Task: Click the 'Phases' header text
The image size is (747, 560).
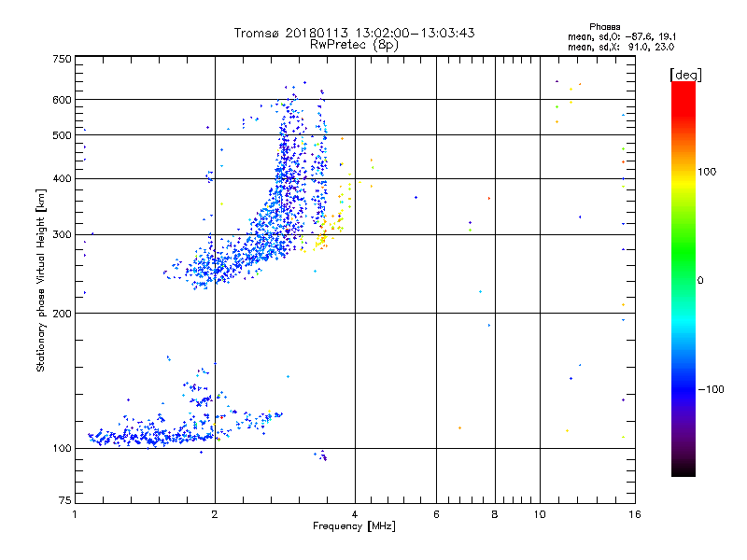Action: (605, 27)
